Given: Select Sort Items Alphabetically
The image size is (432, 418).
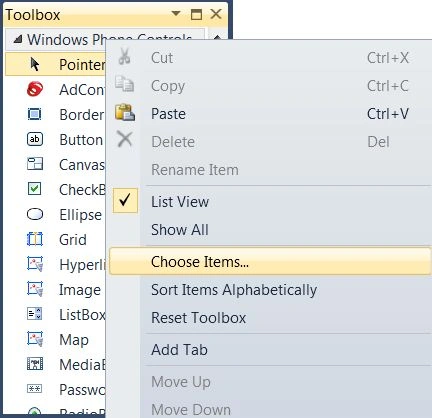Looking at the screenshot, I should (x=234, y=290).
